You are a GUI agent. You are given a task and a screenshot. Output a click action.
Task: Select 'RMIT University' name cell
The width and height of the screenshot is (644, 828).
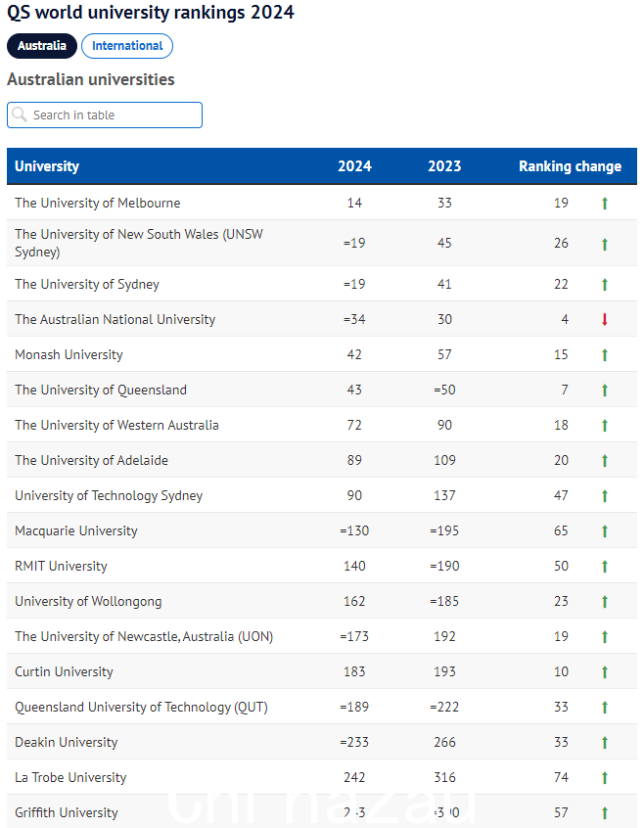point(62,566)
